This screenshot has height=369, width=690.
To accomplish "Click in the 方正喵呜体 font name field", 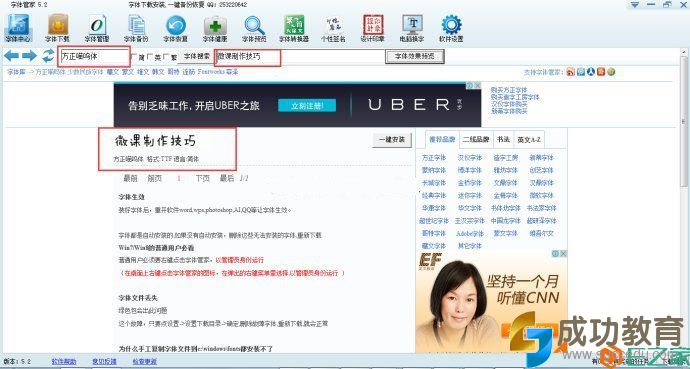I will (x=94, y=56).
